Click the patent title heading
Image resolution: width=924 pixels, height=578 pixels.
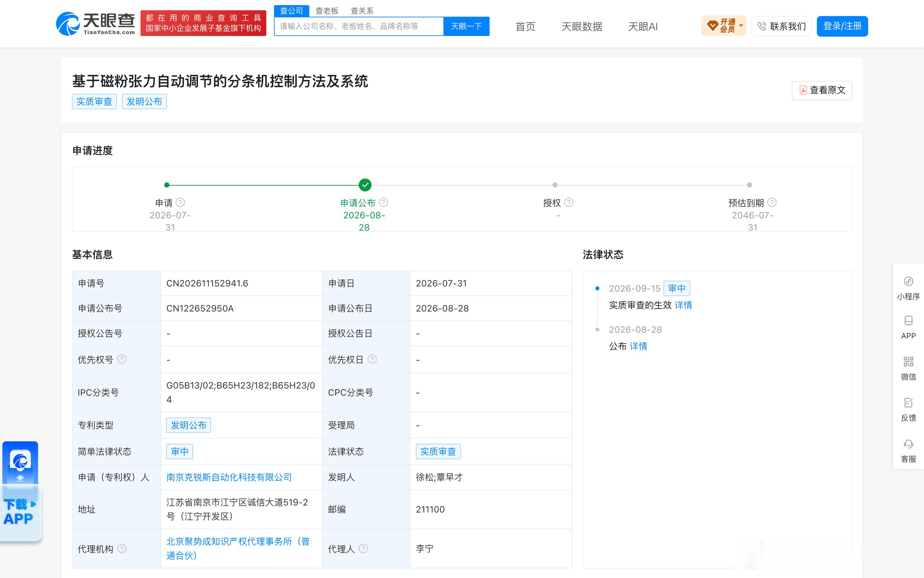[x=220, y=81]
